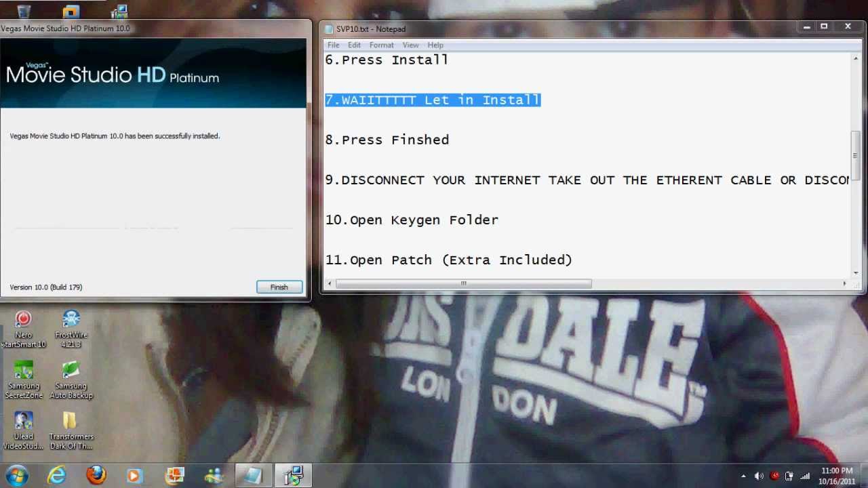
Task: Click the Notepad title bar icon
Action: [329, 29]
